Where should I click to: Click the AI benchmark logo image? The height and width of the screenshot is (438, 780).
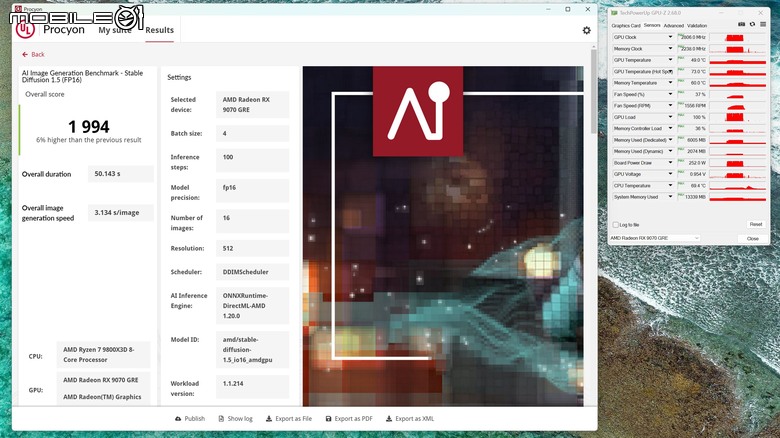[418, 111]
